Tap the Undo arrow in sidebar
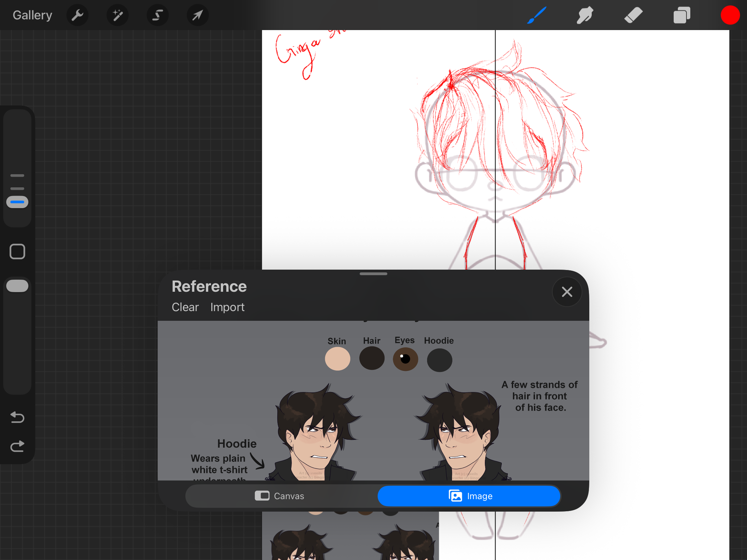The image size is (747, 560). [x=17, y=417]
